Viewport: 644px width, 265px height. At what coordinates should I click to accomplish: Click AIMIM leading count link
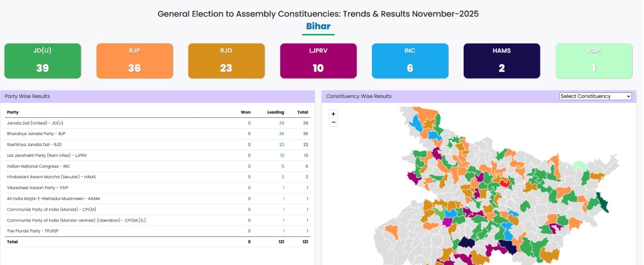283,199
